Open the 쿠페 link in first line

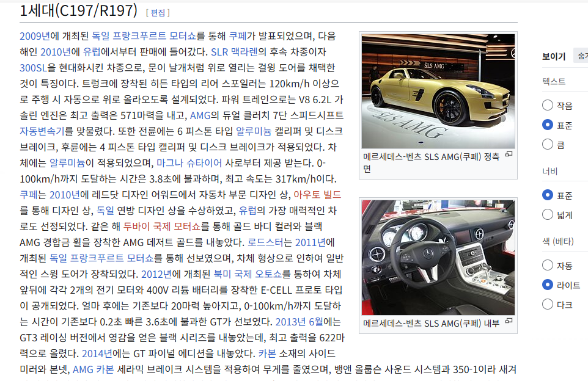point(238,36)
